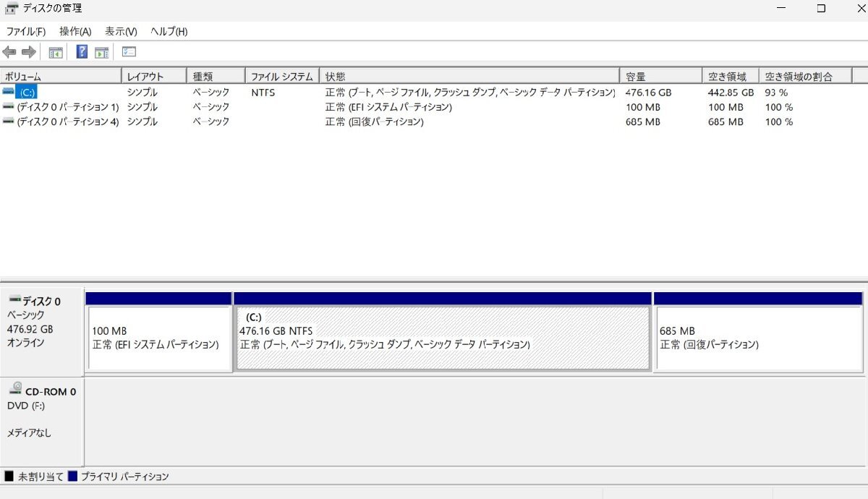Screen dimensions: 868x499
Task: Click the Forward arrow toolbar icon
Action: pyautogui.click(x=29, y=52)
